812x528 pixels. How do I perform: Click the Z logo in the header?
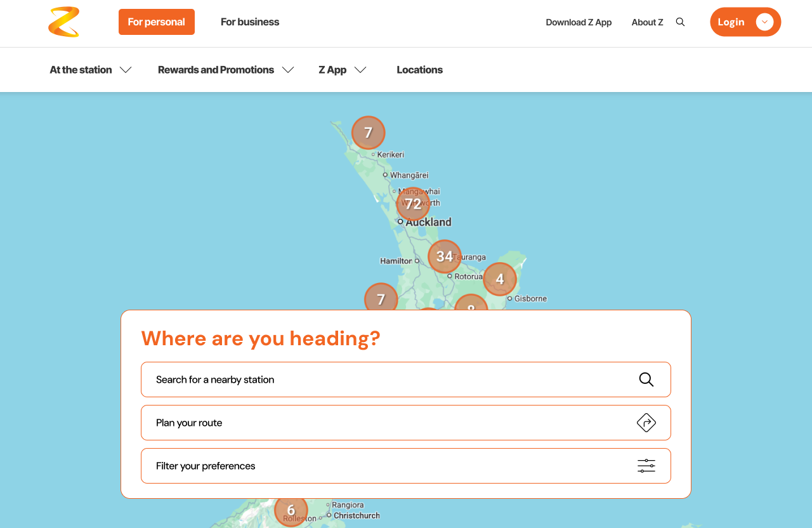(x=64, y=22)
